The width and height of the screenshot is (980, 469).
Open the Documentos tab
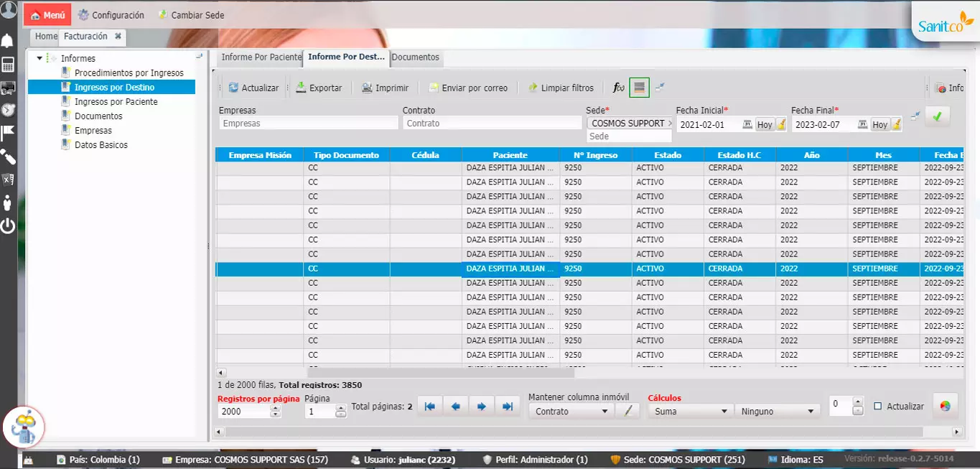pos(416,57)
